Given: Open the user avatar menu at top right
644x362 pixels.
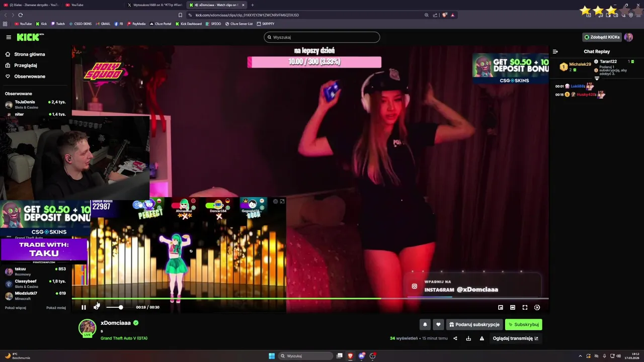Looking at the screenshot, I should click(x=628, y=37).
